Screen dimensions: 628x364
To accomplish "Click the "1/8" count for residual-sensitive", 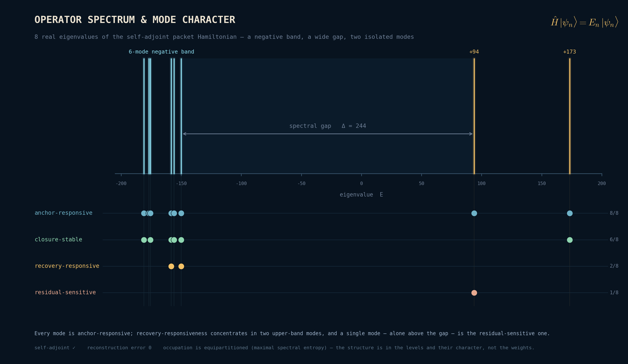I will 614,292.
